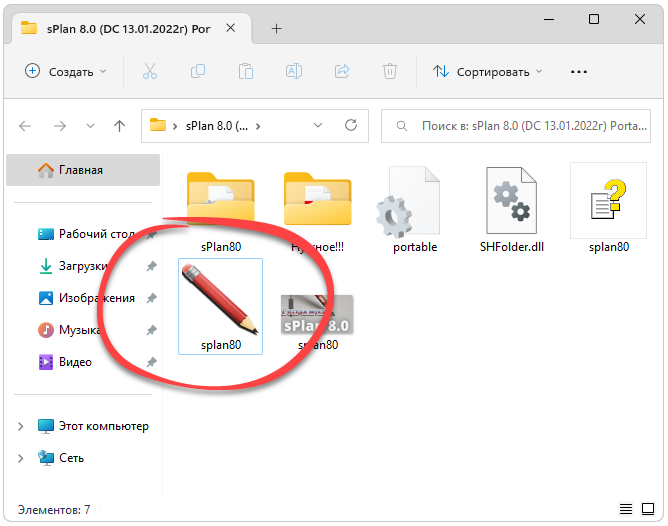Click the sPlan 8.0 breadcrumb segment
668x526 pixels.
pyautogui.click(x=217, y=126)
